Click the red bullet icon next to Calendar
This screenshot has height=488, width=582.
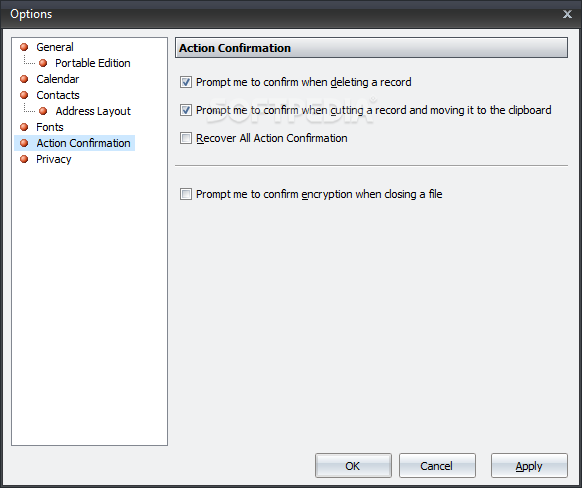coord(24,79)
